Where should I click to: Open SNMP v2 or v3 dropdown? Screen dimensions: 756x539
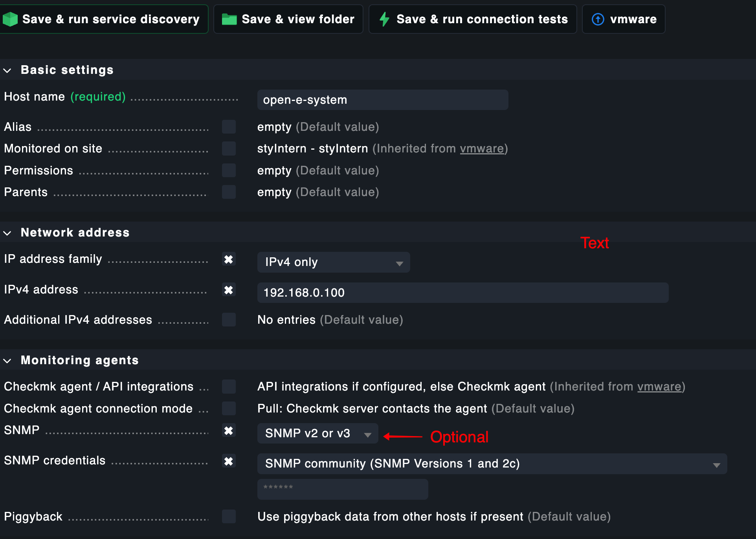click(317, 433)
